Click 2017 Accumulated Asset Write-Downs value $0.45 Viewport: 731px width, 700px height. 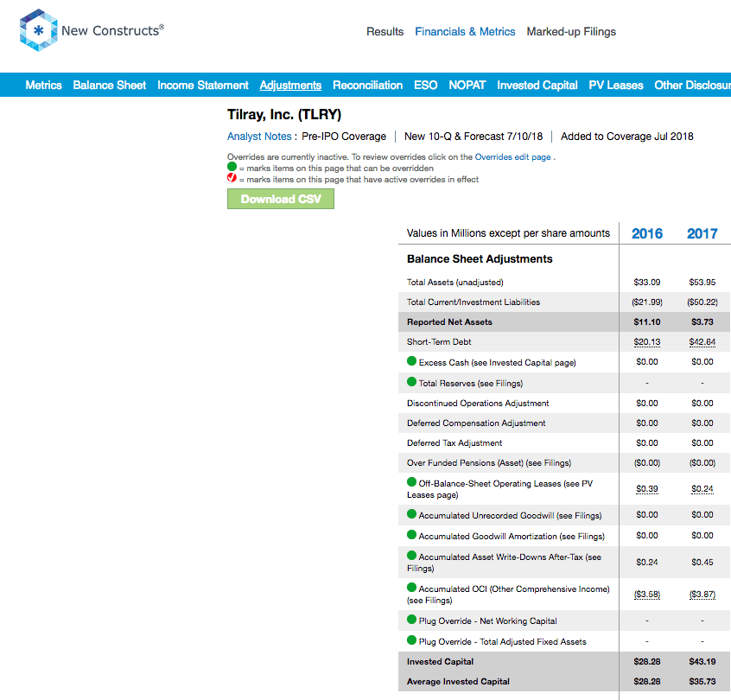click(702, 563)
